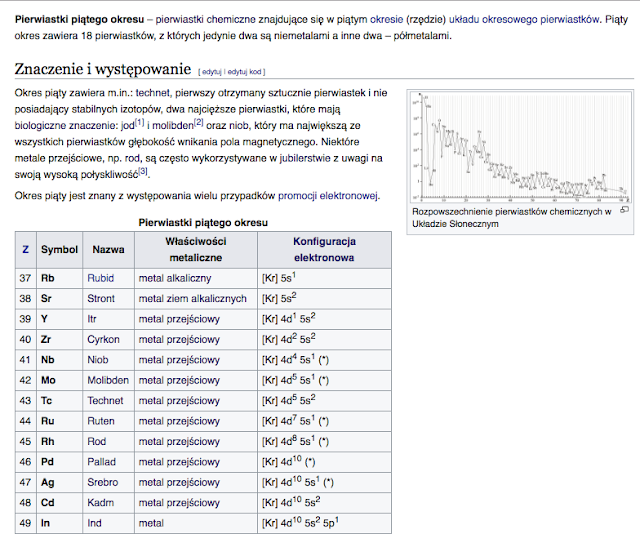This screenshot has width=640, height=534.
Task: Open the Rod link in table
Action: [x=96, y=441]
